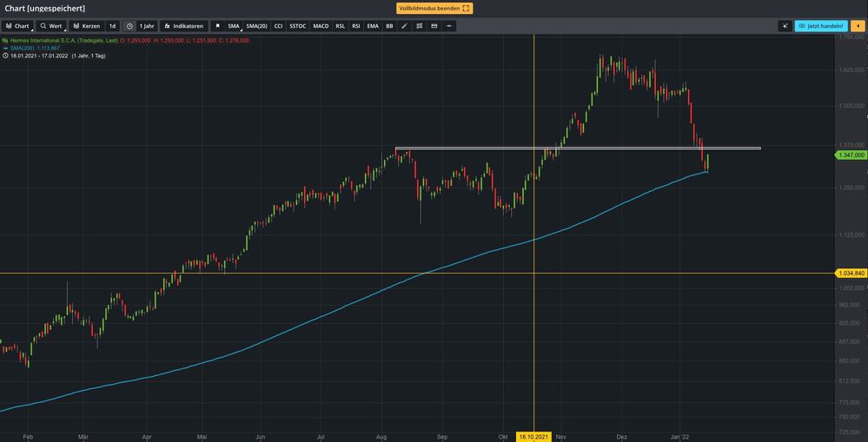Open the Chart dropdown menu
This screenshot has height=442, width=868.
point(17,26)
